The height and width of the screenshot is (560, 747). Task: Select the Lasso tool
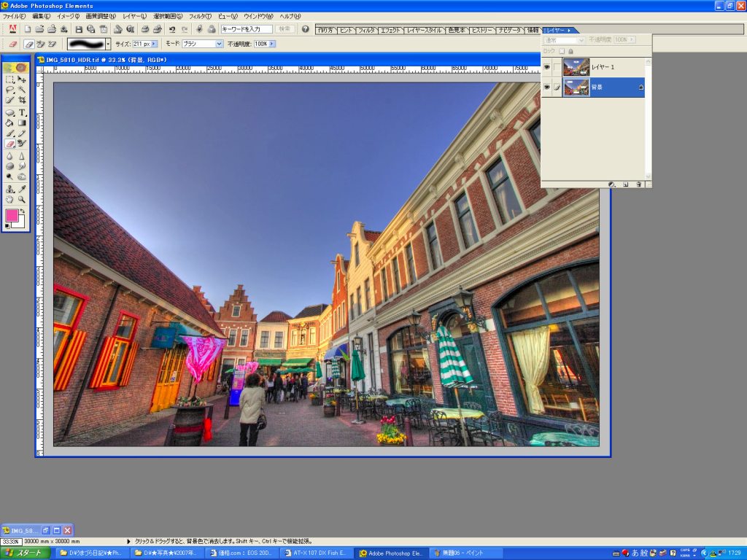(9, 90)
